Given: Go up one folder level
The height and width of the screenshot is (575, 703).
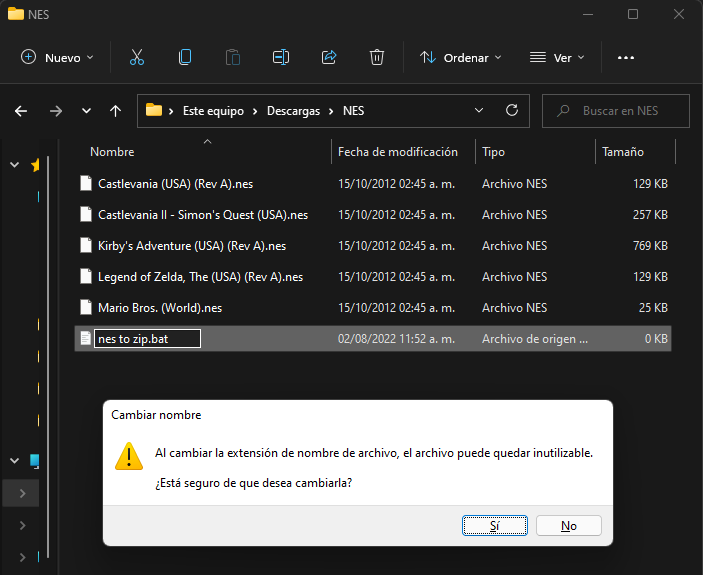Looking at the screenshot, I should [115, 111].
